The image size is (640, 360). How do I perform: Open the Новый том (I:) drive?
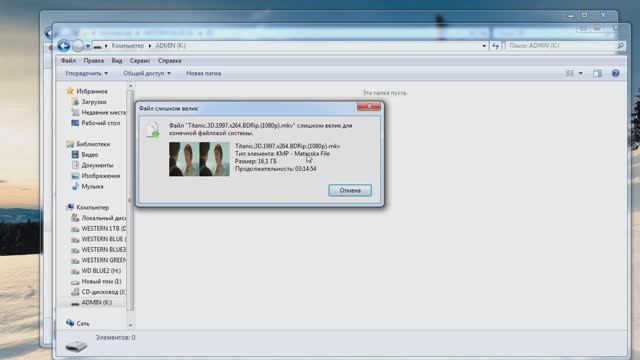101,282
